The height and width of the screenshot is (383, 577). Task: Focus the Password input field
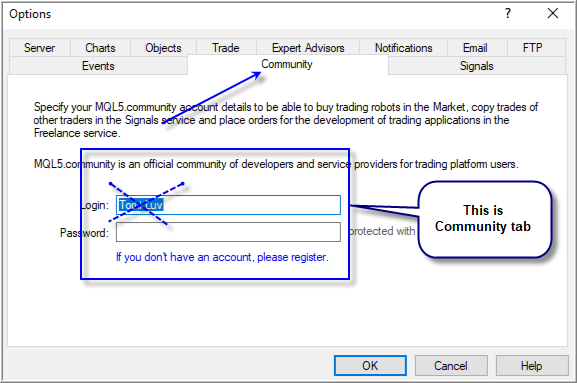click(228, 232)
